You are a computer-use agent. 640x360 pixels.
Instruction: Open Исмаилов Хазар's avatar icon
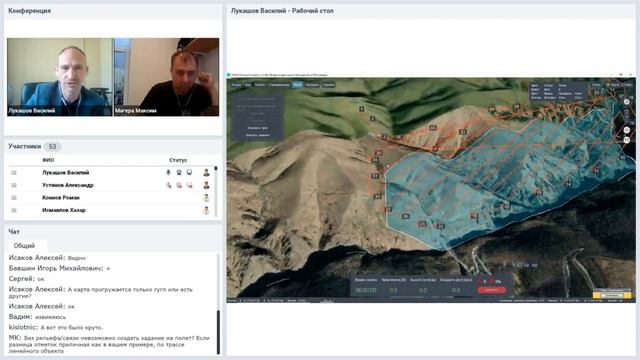coord(206,211)
